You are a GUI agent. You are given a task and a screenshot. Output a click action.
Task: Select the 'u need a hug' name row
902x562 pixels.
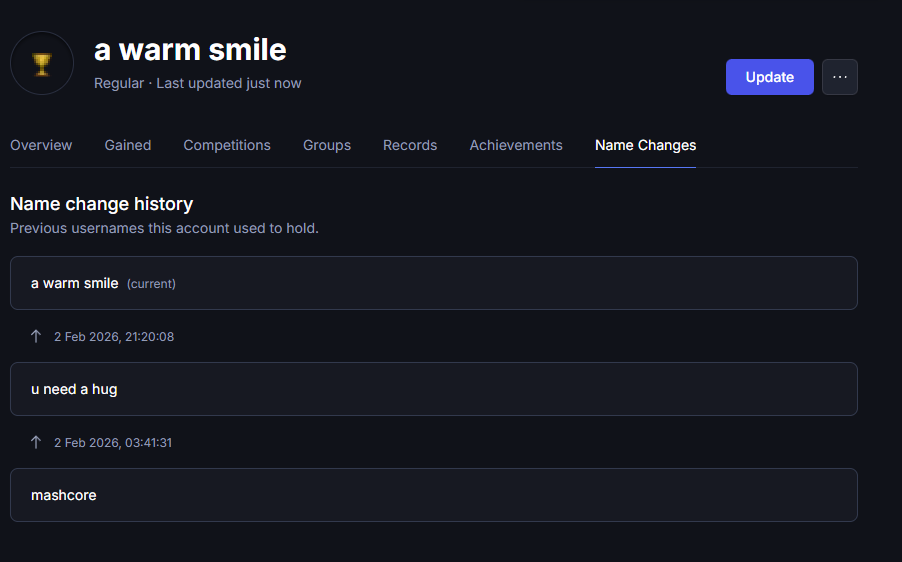pyautogui.click(x=434, y=389)
